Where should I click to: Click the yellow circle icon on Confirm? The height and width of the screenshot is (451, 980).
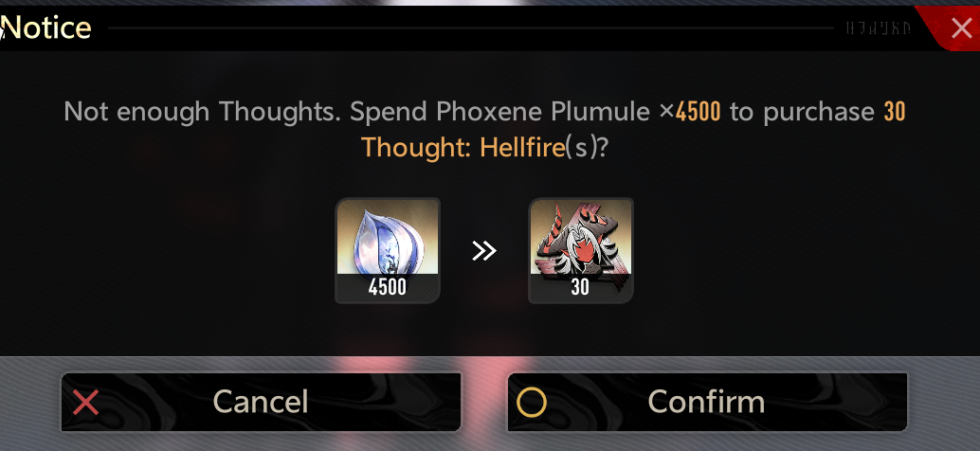tap(532, 403)
